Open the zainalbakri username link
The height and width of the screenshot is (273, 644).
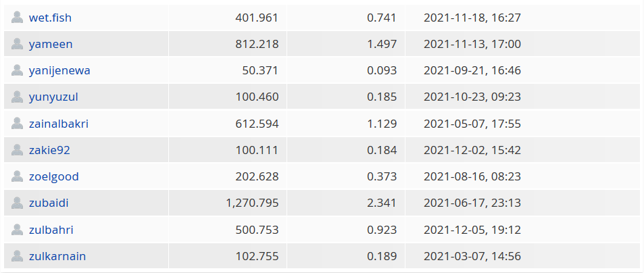(x=59, y=124)
